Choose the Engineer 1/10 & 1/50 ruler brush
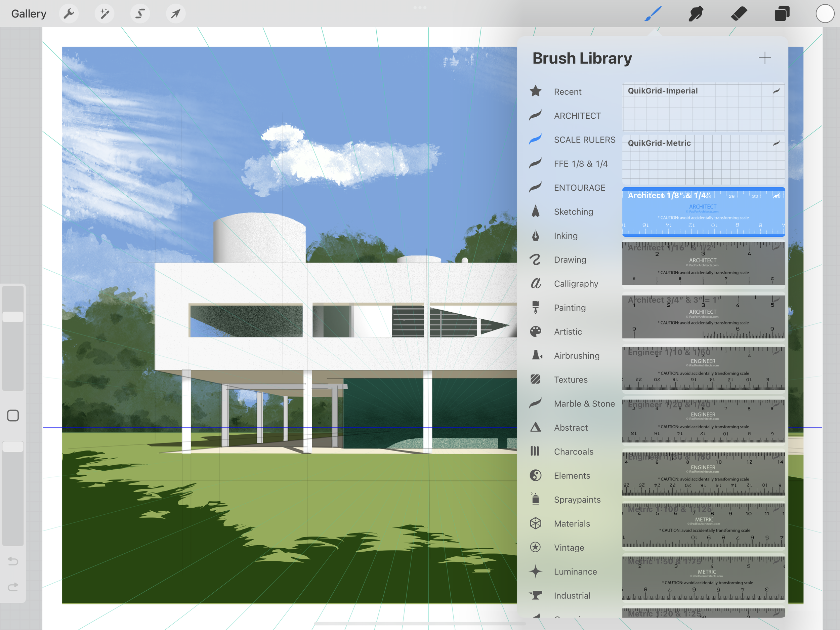 (x=703, y=368)
